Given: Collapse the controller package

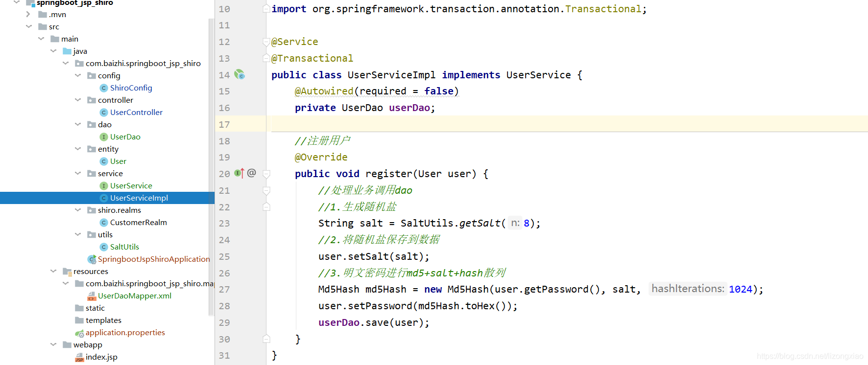Looking at the screenshot, I should click(78, 100).
